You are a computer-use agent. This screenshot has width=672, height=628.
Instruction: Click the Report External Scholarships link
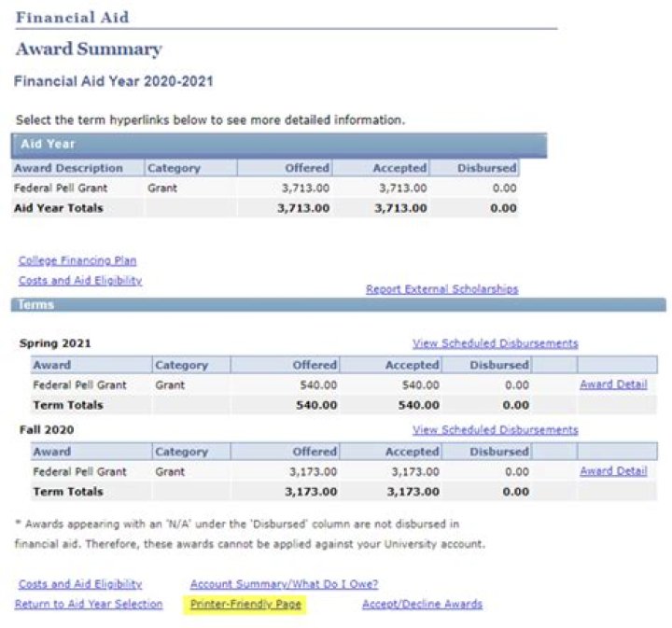pos(441,289)
